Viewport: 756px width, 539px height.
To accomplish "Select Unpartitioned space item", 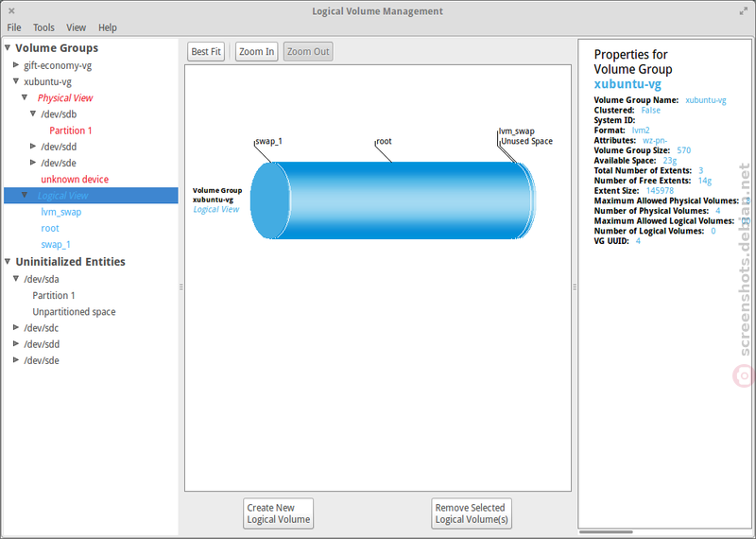I will tap(74, 312).
